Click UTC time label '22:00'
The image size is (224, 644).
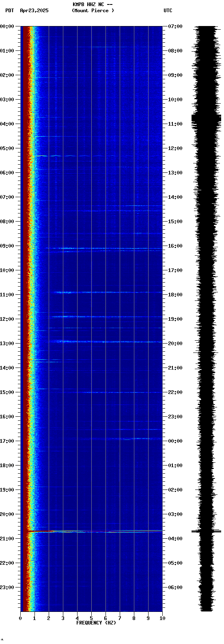tap(175, 392)
